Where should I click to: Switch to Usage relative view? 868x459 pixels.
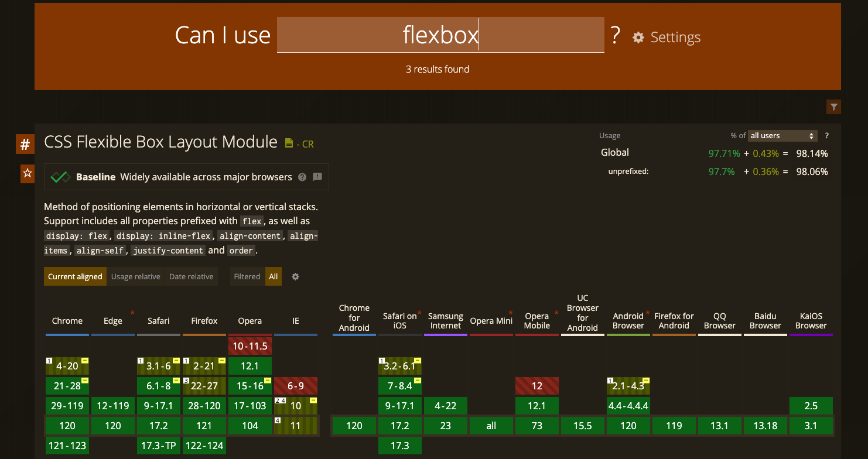click(136, 276)
